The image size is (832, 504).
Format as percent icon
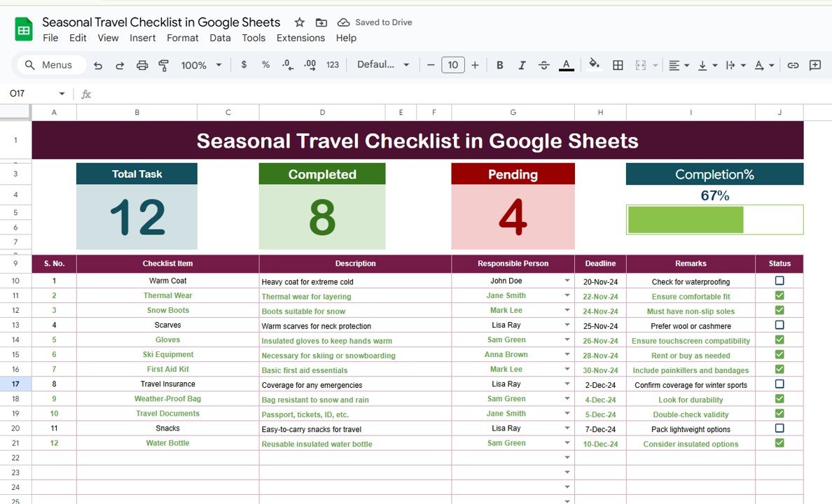(x=265, y=64)
